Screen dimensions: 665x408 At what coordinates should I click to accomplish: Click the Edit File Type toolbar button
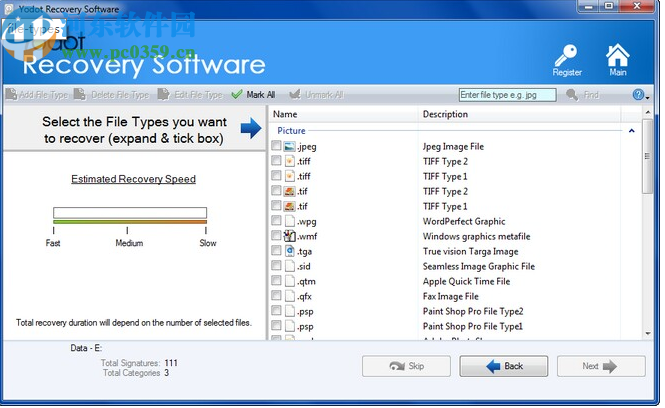tap(190, 95)
